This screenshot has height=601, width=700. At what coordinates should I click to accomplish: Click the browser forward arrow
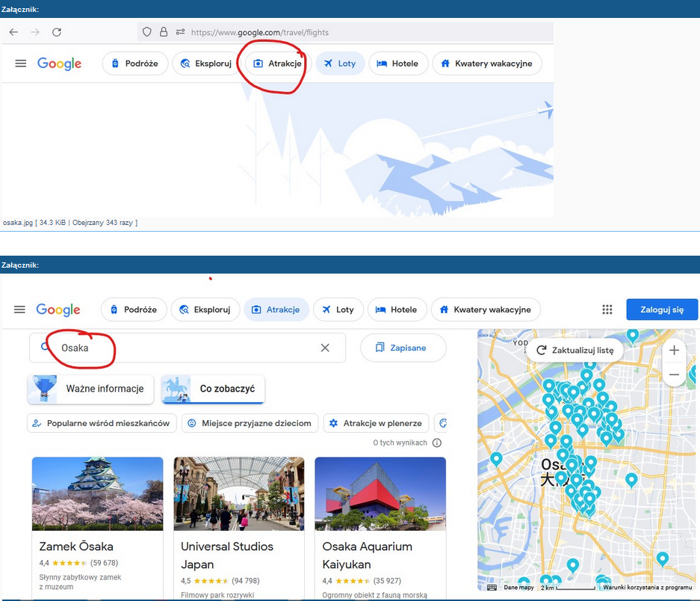(35, 32)
